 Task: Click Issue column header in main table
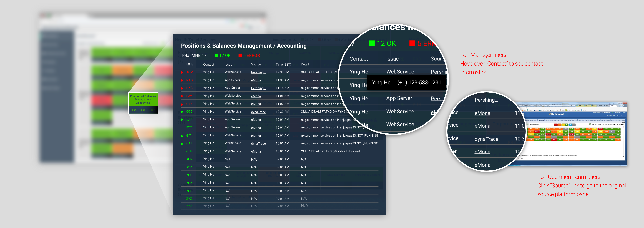click(228, 65)
